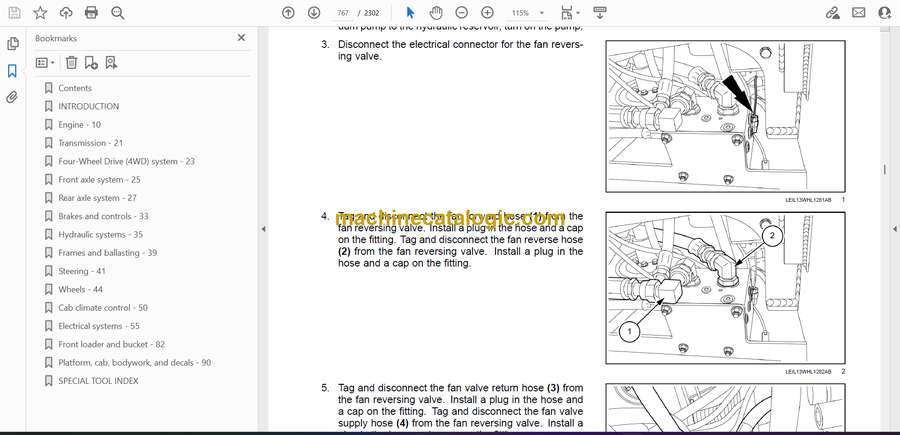The width and height of the screenshot is (900, 435).
Task: Go to the next page arrow
Action: (x=314, y=13)
